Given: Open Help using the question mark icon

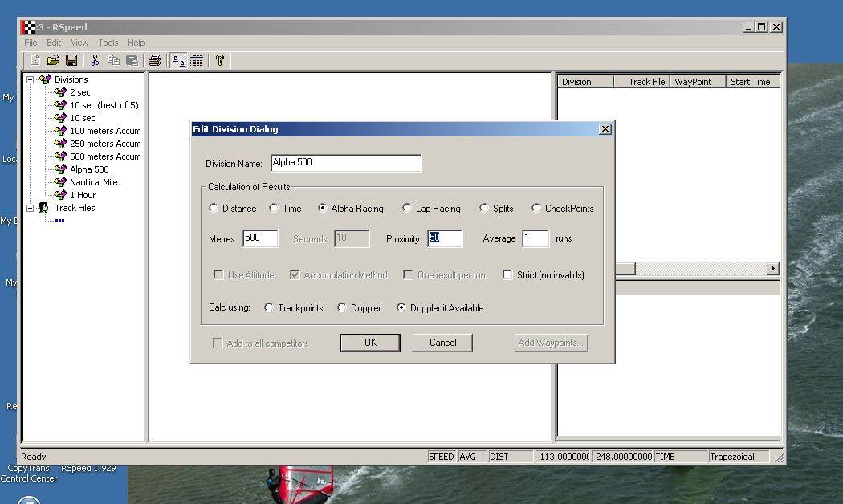Looking at the screenshot, I should coord(220,59).
